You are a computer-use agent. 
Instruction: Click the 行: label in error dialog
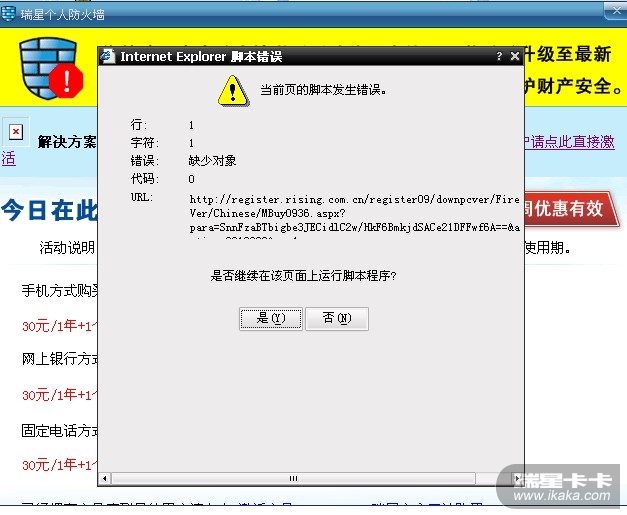click(x=138, y=125)
